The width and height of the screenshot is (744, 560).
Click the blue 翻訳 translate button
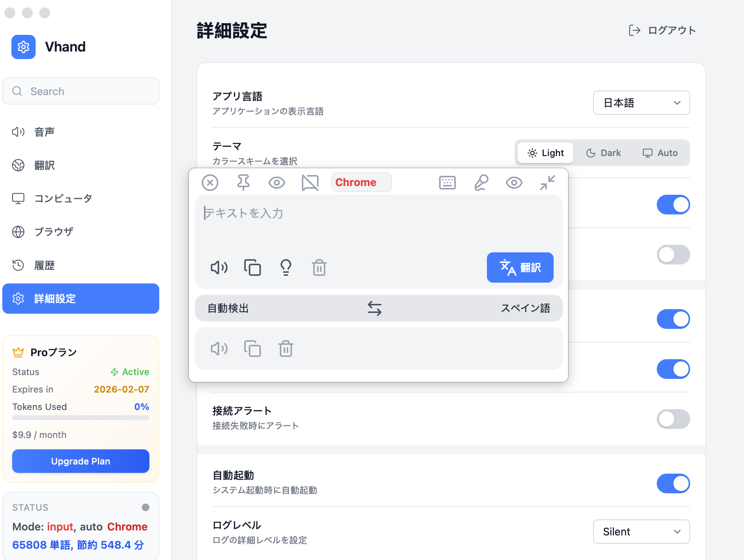(520, 267)
